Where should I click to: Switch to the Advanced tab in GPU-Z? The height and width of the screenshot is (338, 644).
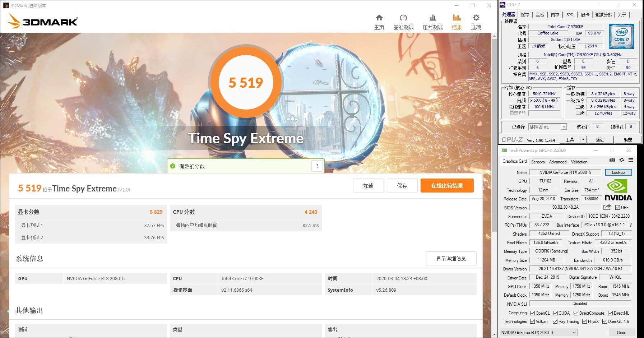click(558, 162)
